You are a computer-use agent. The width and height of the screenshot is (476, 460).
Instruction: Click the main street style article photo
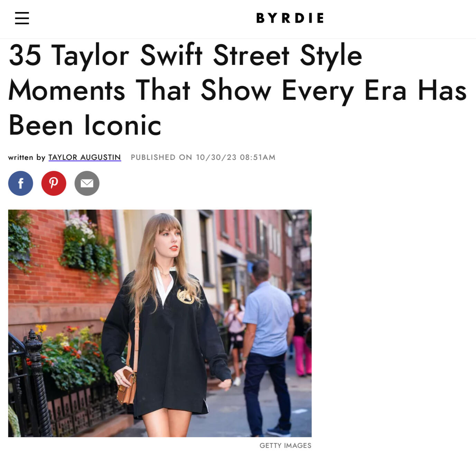(x=160, y=323)
